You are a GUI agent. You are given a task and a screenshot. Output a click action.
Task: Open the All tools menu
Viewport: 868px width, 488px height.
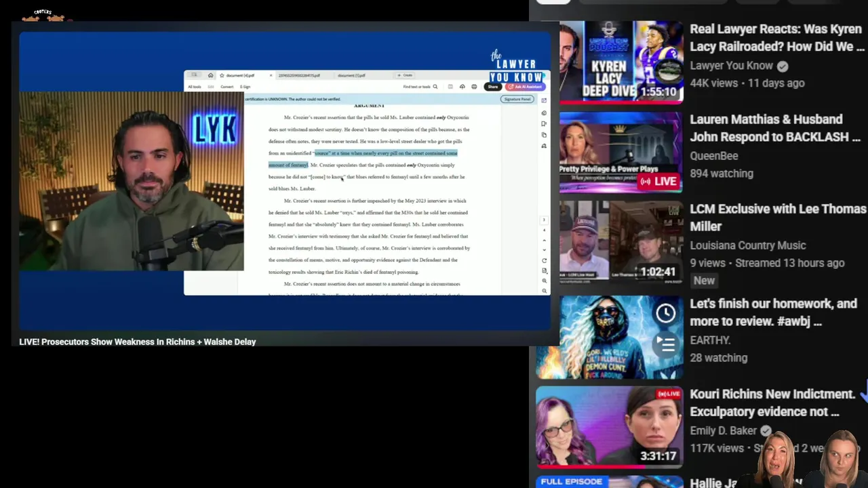point(195,87)
